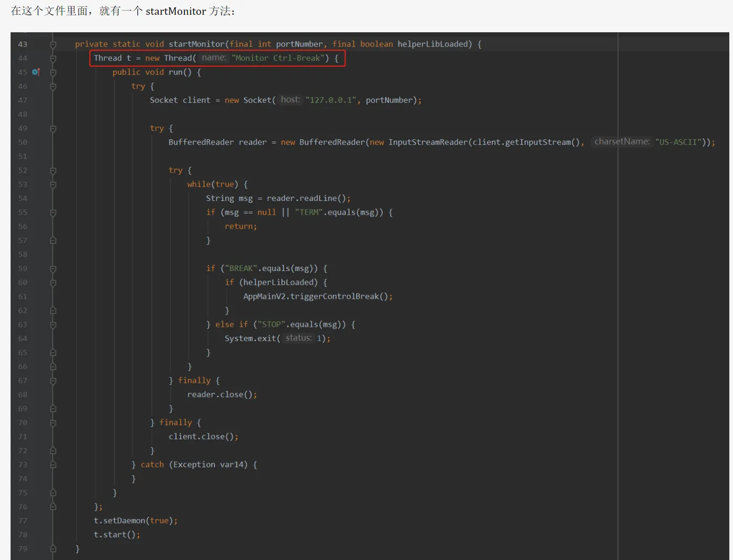Image resolution: width=733 pixels, height=560 pixels.
Task: Click reader.close() on line 68
Action: pyautogui.click(x=220, y=395)
